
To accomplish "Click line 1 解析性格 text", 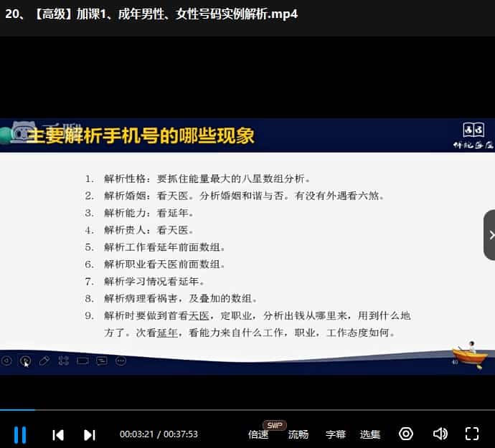I will (207, 179).
